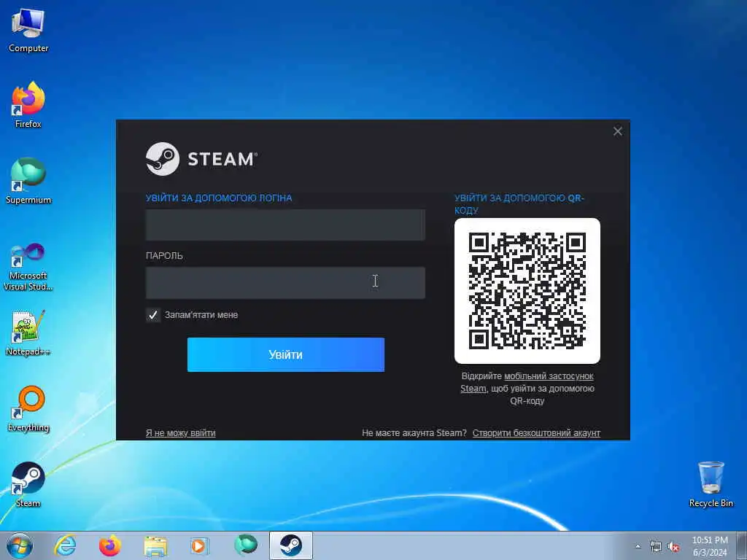Launch Firefox from the desktop shortcut
Screen dimensions: 747x560
pyautogui.click(x=28, y=105)
